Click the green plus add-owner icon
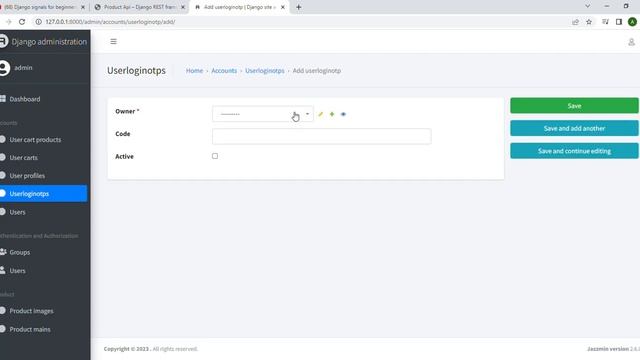Image resolution: width=640 pixels, height=360 pixels. tap(332, 114)
